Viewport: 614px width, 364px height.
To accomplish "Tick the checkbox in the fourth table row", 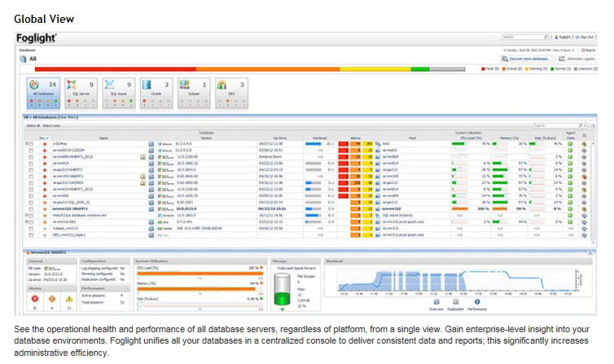I will click(x=31, y=164).
